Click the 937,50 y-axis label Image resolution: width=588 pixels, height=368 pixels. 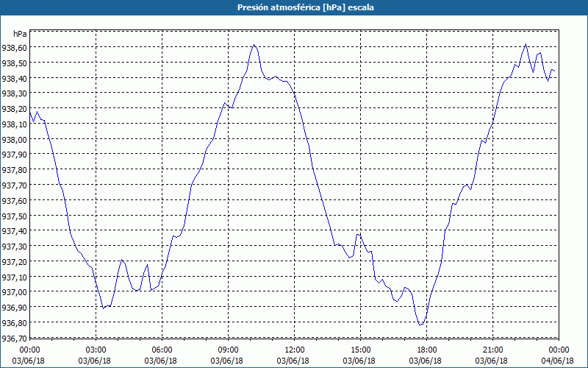tap(14, 216)
